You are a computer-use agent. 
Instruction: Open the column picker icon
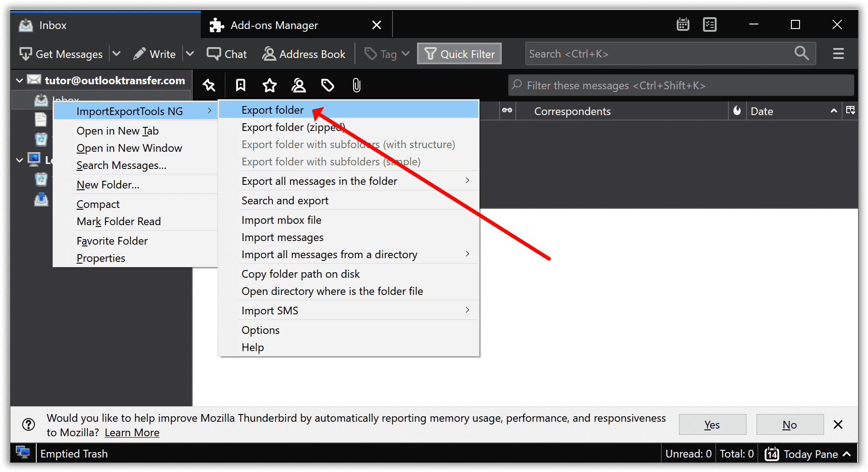pyautogui.click(x=850, y=110)
